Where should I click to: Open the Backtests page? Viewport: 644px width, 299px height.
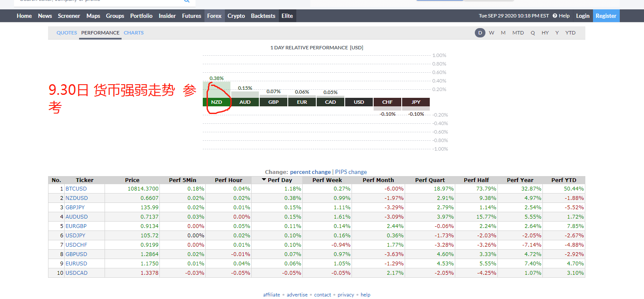pos(263,16)
